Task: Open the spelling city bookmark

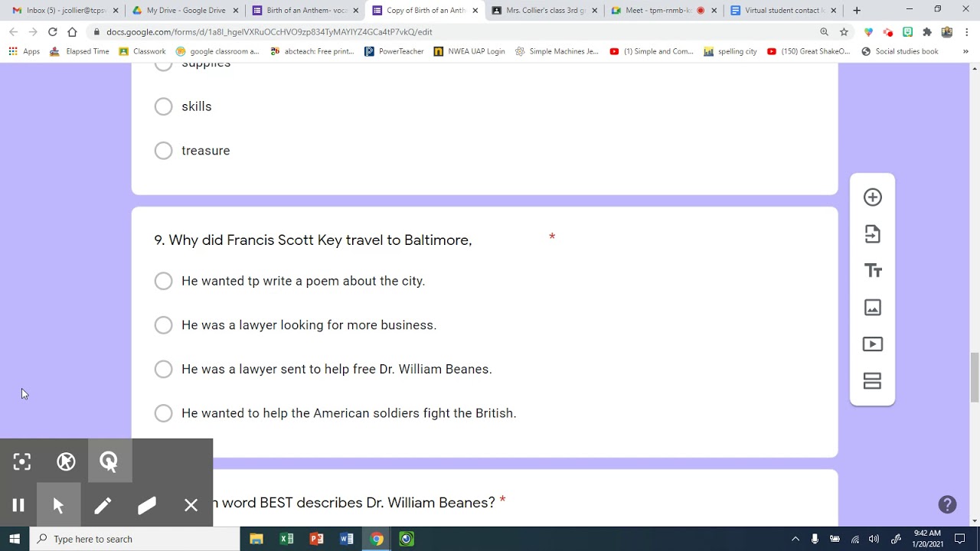Action: (x=730, y=51)
